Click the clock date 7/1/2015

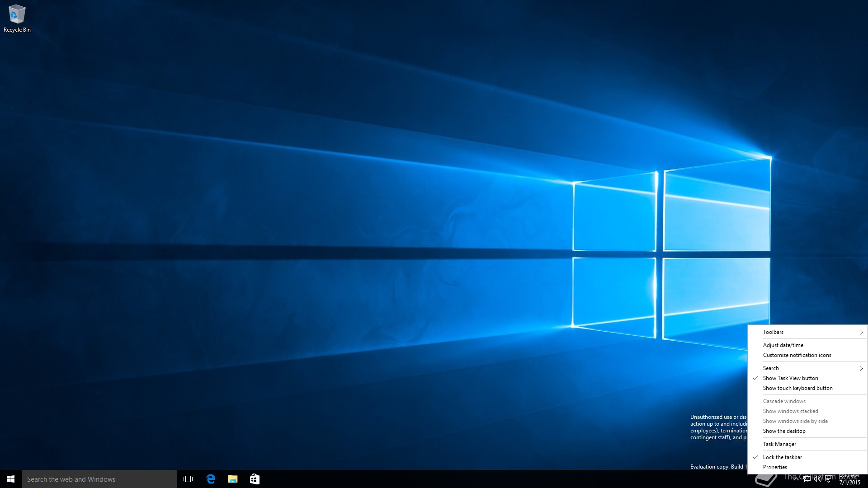(x=850, y=482)
